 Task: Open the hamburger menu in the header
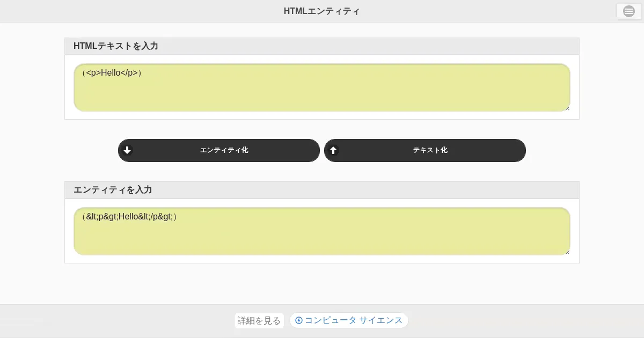pos(628,11)
